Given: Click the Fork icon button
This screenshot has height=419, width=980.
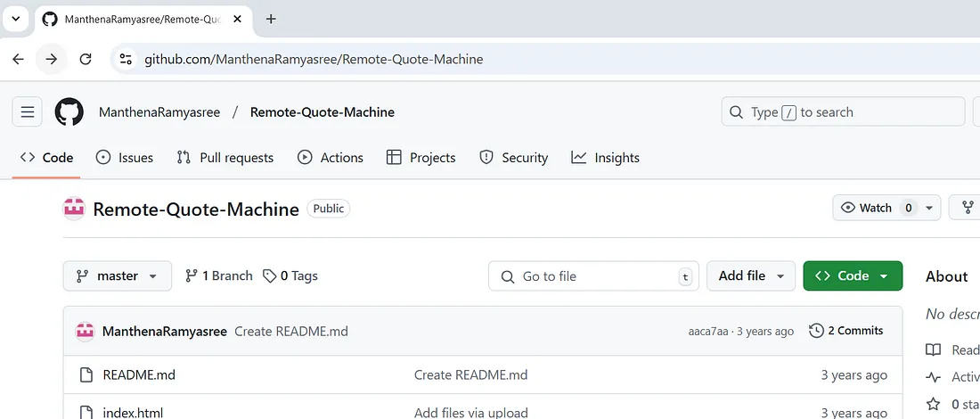Looking at the screenshot, I should coord(968,208).
